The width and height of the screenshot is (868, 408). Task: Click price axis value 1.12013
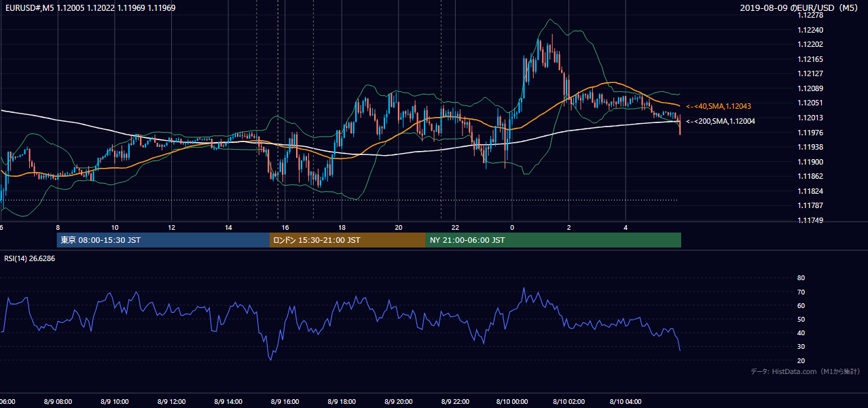pos(811,118)
